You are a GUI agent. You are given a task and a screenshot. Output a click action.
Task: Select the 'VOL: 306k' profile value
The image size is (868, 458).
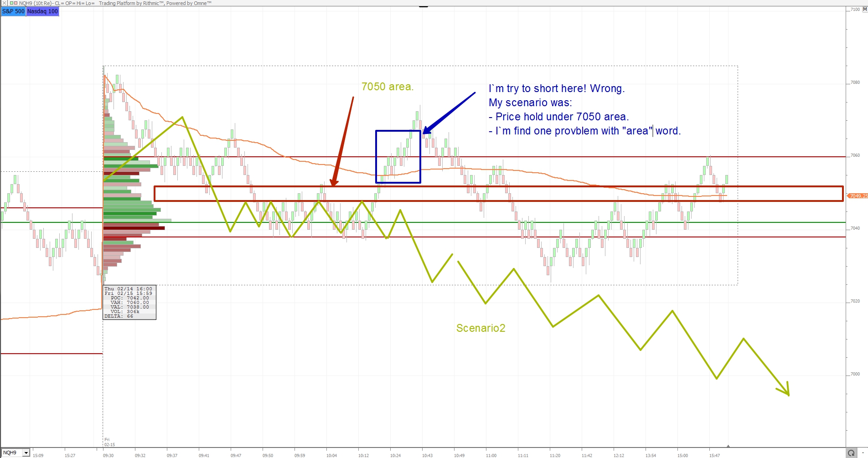coord(125,312)
